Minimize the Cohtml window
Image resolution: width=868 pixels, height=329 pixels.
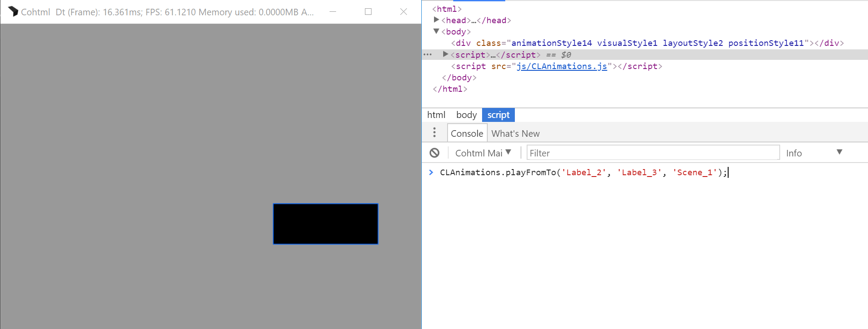coord(333,11)
